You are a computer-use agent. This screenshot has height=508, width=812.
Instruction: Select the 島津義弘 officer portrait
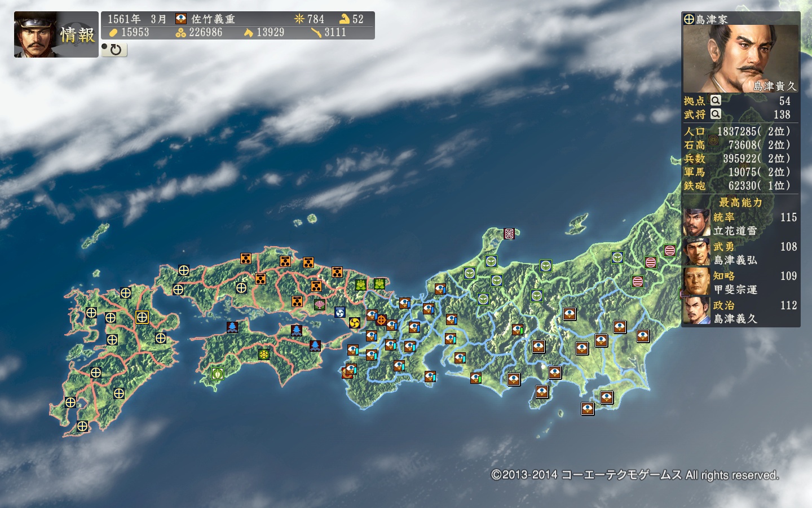(x=697, y=252)
